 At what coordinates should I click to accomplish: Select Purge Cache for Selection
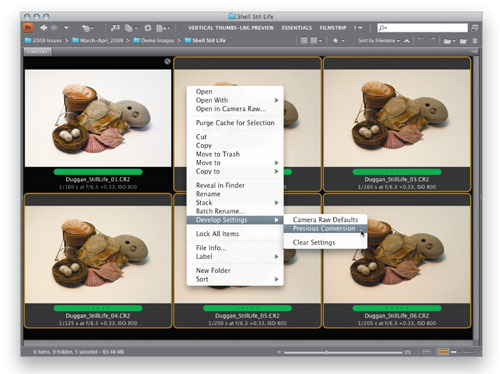click(235, 123)
